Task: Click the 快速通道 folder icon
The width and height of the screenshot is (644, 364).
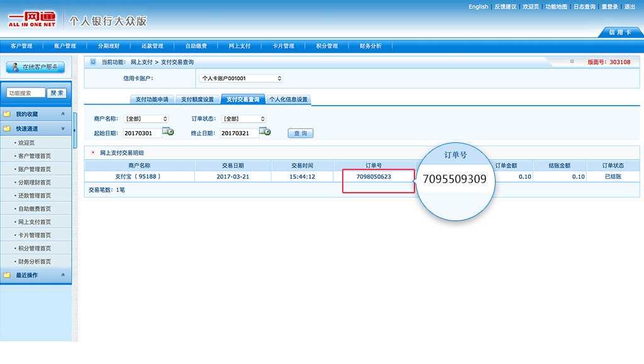Action: pos(7,128)
